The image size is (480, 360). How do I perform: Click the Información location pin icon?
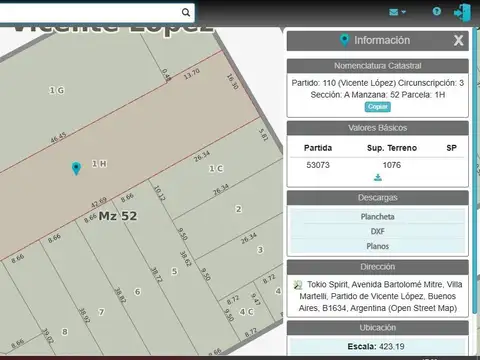coord(344,40)
